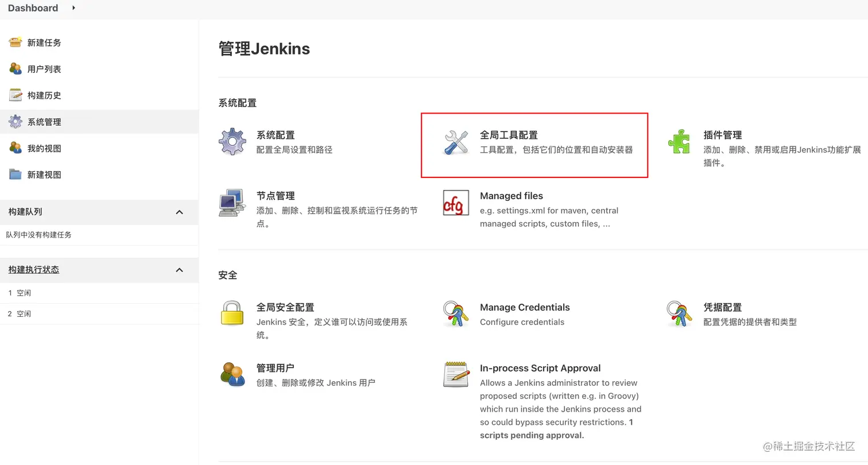Click executor row '1 空闲'
Screen dimensions: 868x465
(x=99, y=293)
